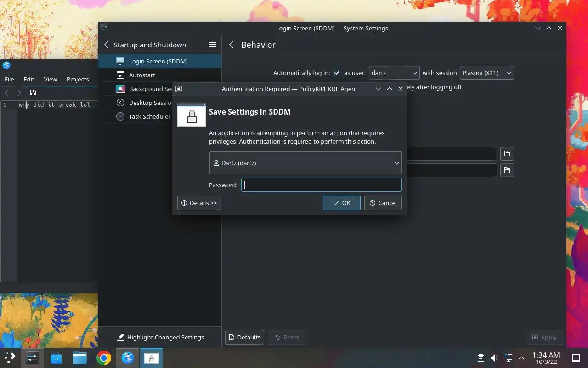
Task: Open the hamburger menu in System Settings sidebar
Action: pyautogui.click(x=212, y=45)
